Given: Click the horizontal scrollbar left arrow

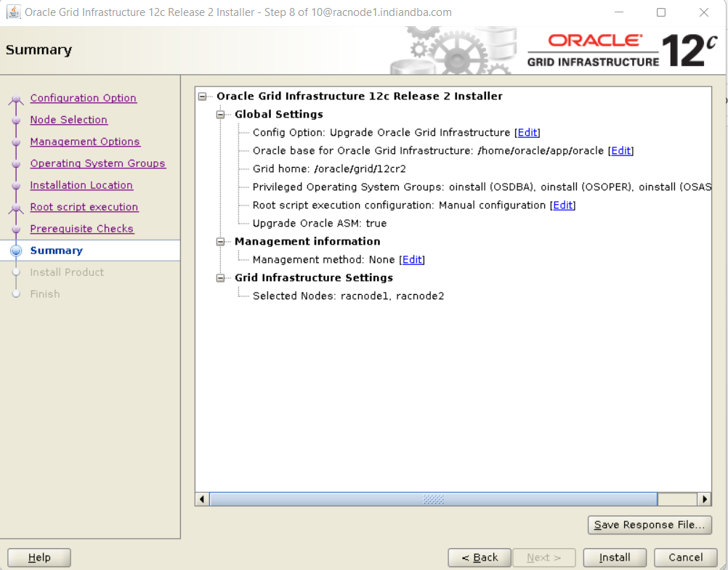Looking at the screenshot, I should click(202, 500).
